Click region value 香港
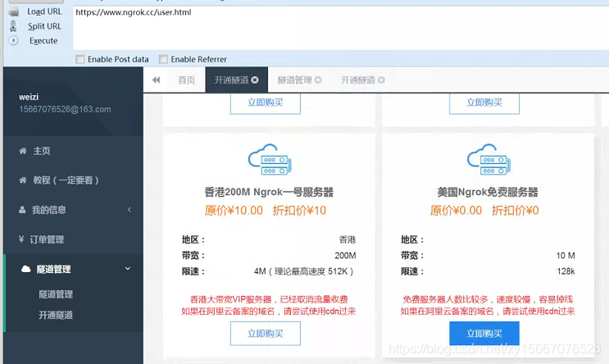 [348, 239]
